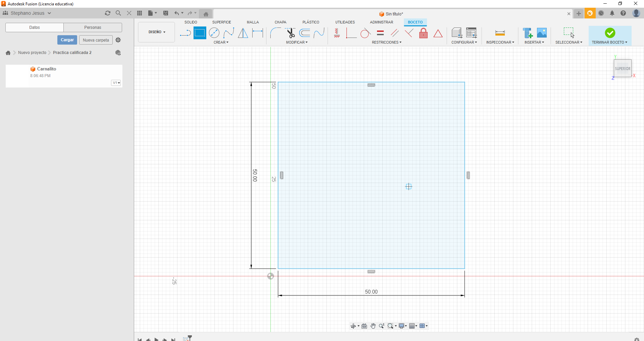Expand the INSERTAR menu
644x341 pixels.
[534, 42]
